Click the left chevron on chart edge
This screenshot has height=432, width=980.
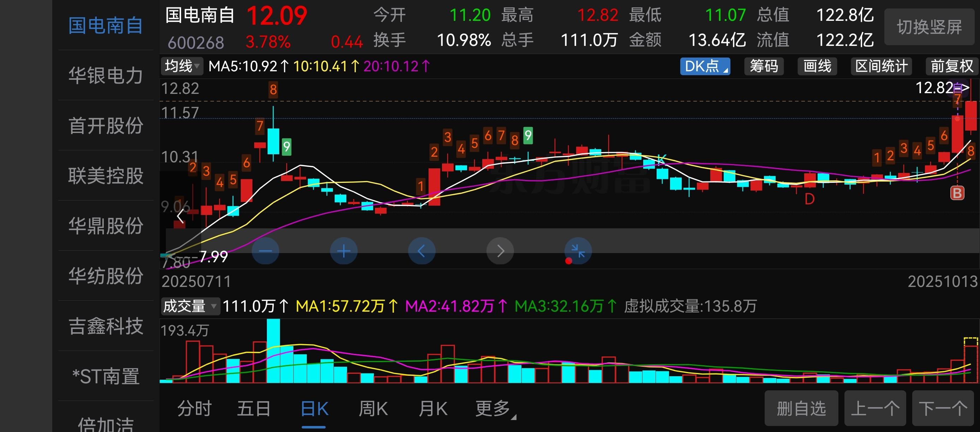point(181,216)
